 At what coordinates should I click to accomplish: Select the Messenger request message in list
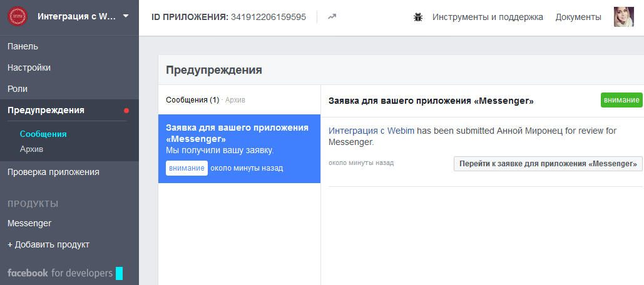240,149
